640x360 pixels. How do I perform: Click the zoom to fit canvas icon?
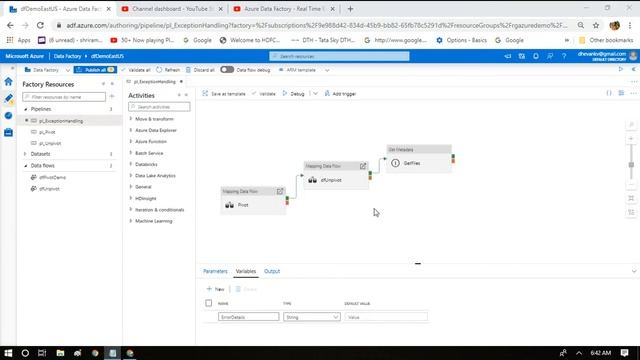pyautogui.click(x=631, y=198)
